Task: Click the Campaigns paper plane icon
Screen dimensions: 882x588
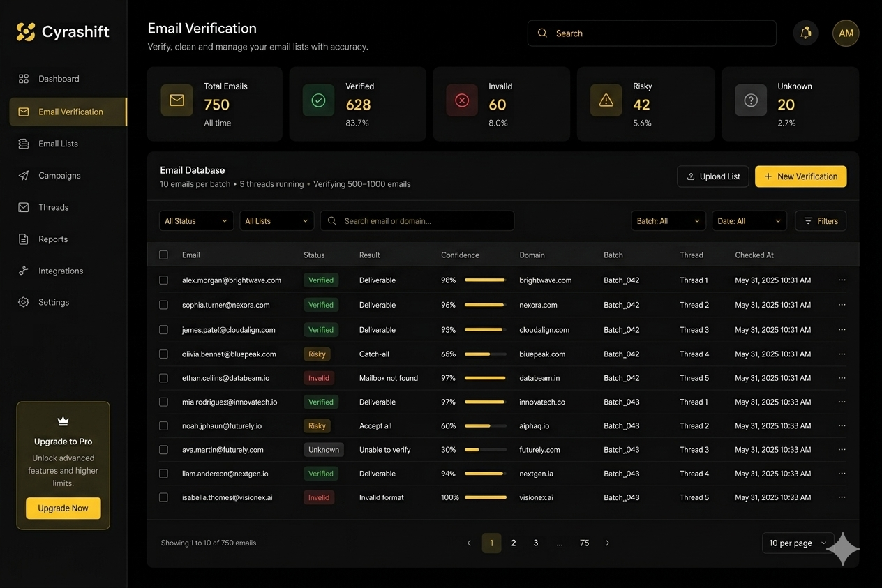Action: click(24, 176)
